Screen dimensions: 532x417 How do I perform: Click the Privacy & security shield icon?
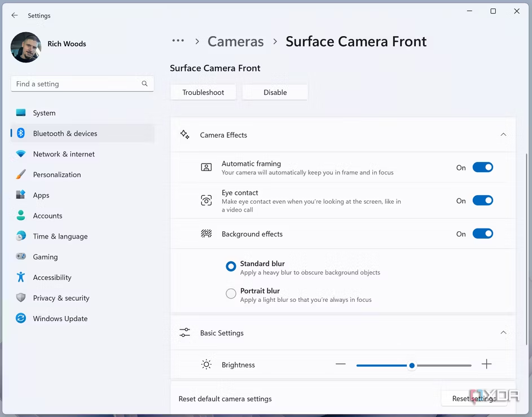[x=22, y=298]
